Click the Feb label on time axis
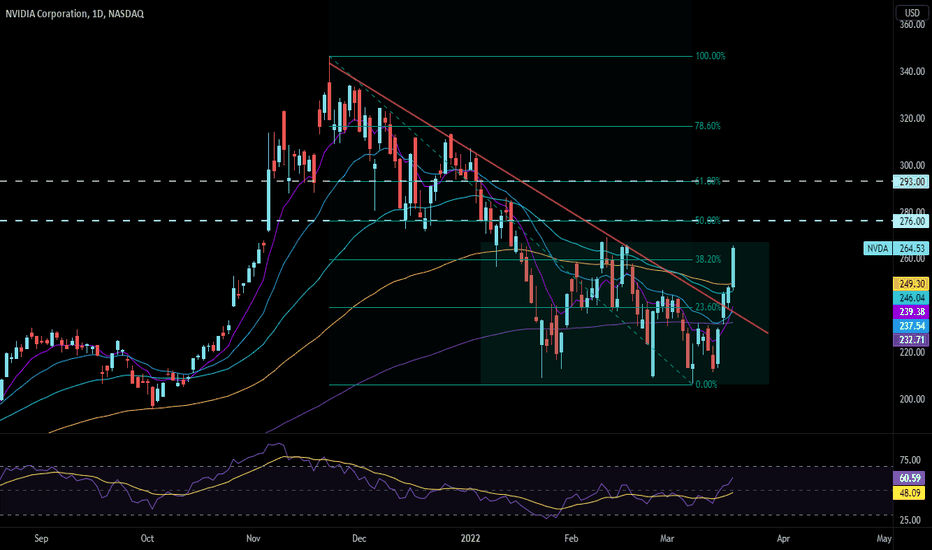Viewport: 932px width, 550px height. (571, 538)
